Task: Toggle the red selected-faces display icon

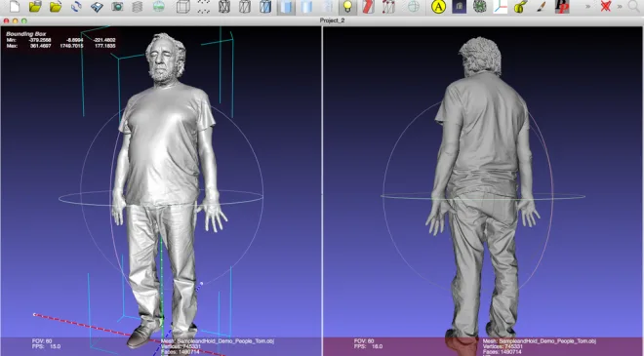Action: pos(368,7)
